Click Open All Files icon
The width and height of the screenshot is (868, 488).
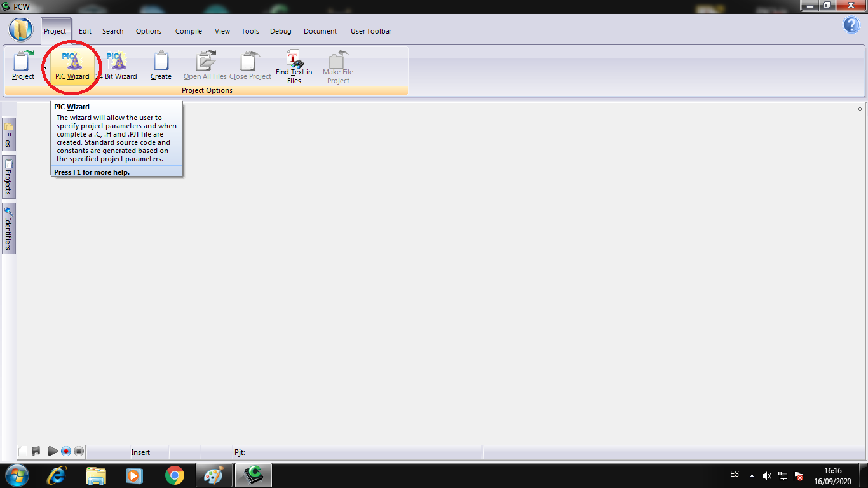click(x=205, y=66)
